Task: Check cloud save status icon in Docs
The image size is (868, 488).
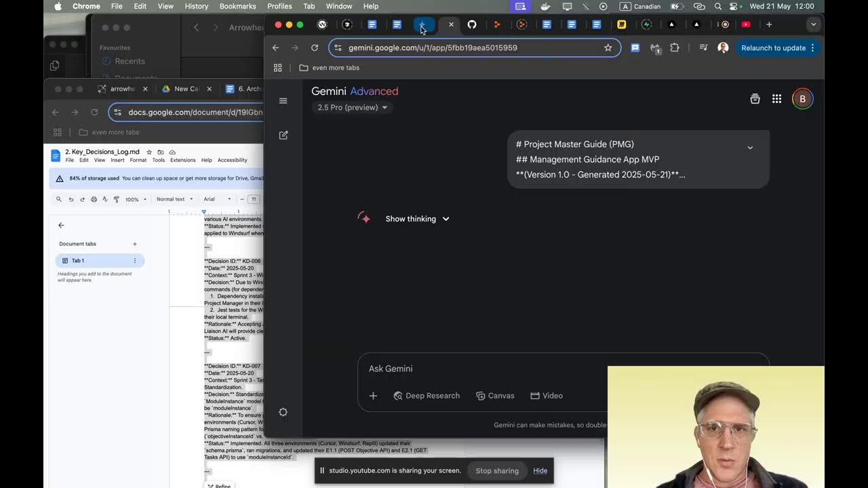Action: (x=172, y=152)
